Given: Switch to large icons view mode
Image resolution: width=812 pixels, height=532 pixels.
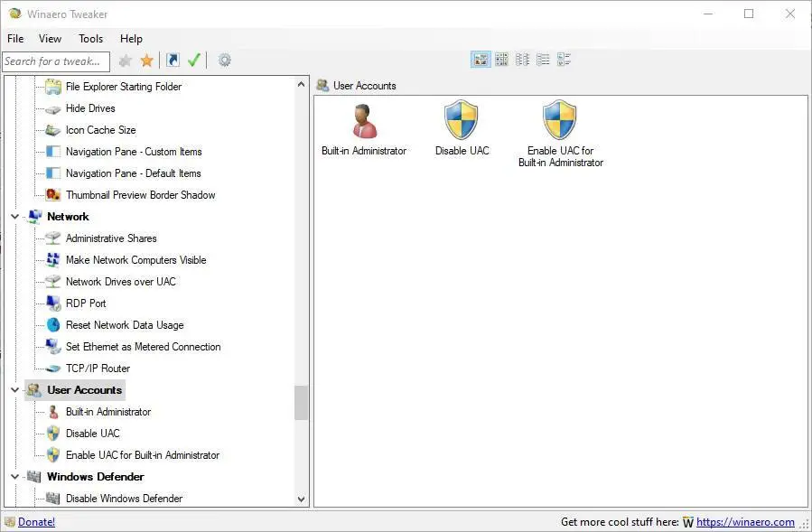Looking at the screenshot, I should coord(481,60).
